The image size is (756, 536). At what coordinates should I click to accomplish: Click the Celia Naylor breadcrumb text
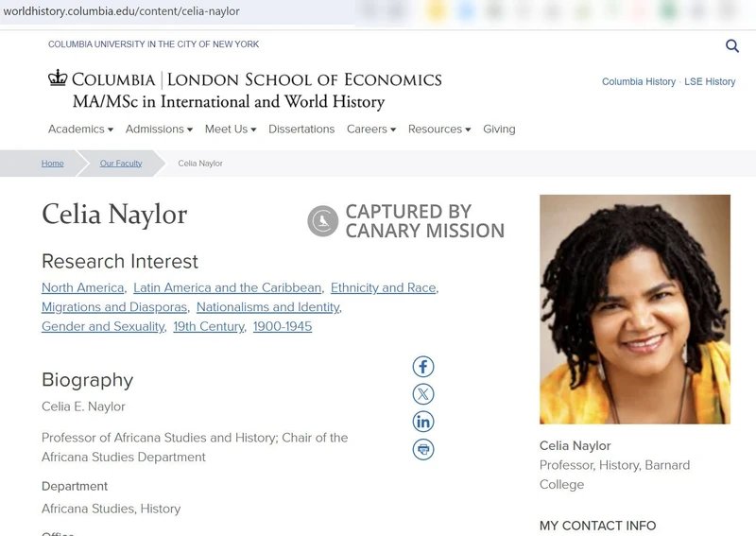pos(200,164)
